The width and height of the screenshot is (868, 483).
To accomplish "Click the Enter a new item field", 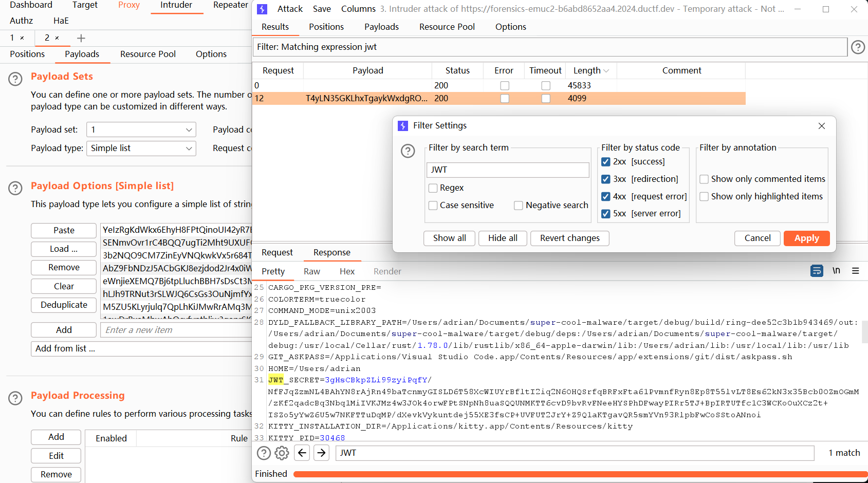I will [x=176, y=330].
